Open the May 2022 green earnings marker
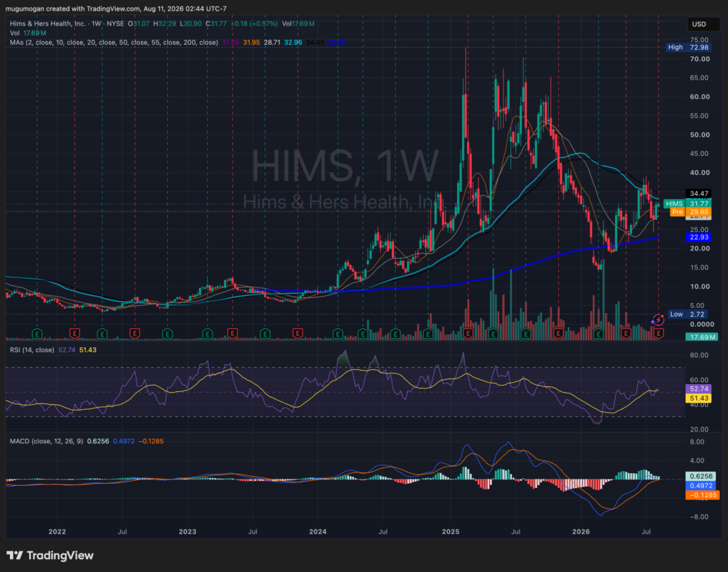The image size is (728, 572). (102, 333)
